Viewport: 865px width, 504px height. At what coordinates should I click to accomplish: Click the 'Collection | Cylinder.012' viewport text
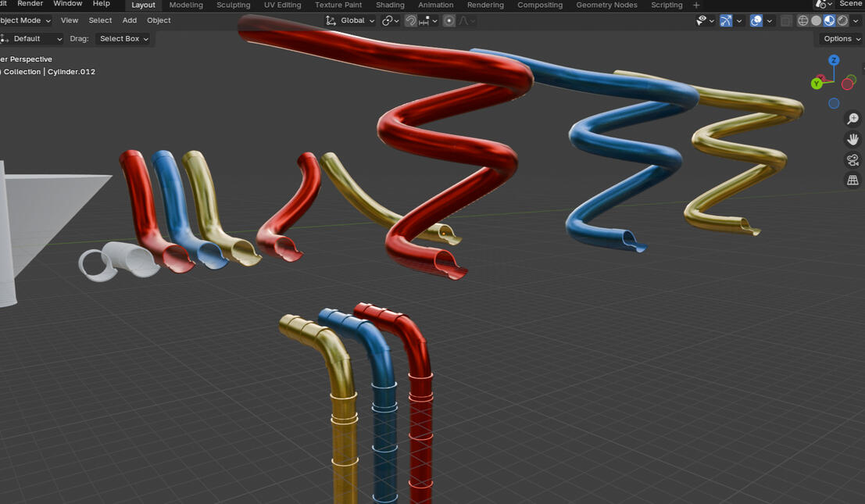(49, 72)
